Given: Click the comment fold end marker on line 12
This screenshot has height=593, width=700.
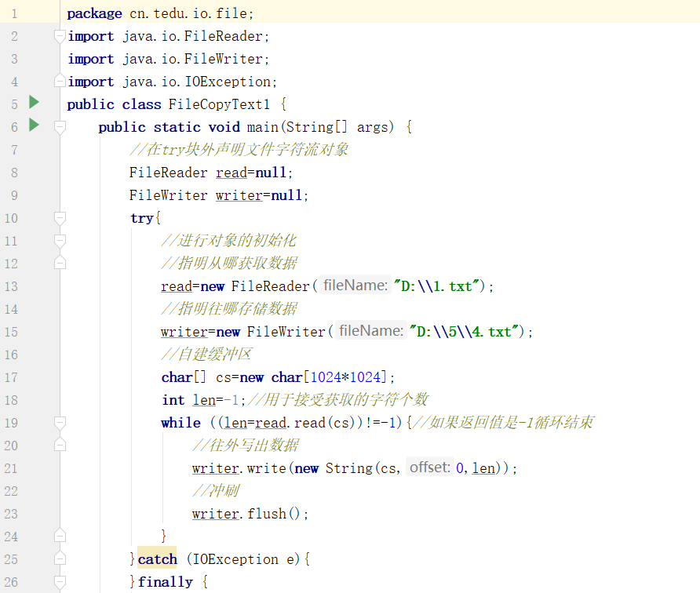Looking at the screenshot, I should [x=60, y=264].
